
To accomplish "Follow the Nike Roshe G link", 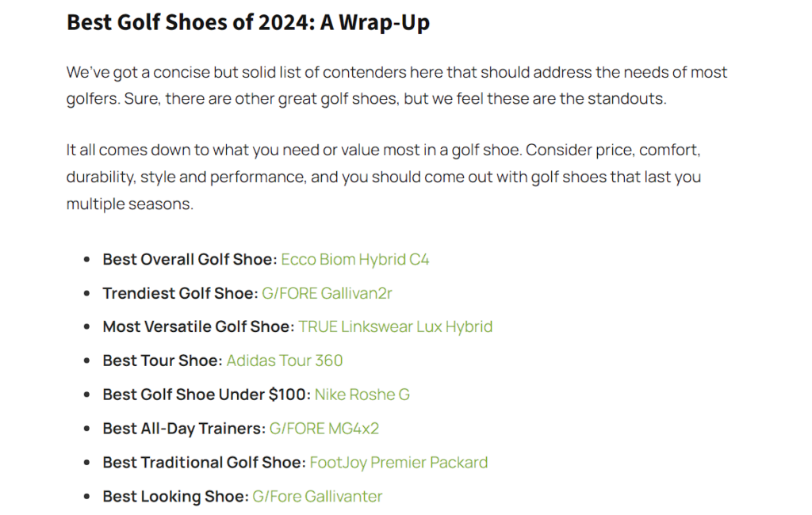I will [x=362, y=395].
